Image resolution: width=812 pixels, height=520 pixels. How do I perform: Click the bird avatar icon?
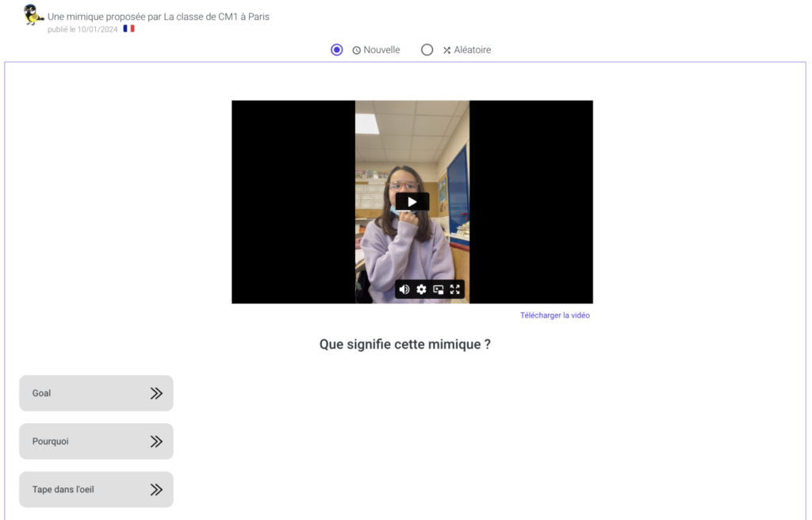33,15
